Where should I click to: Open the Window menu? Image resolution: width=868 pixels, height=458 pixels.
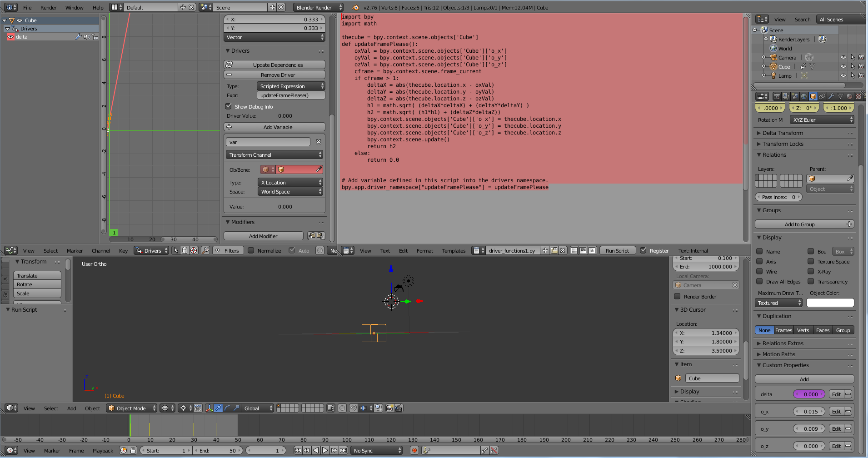click(x=74, y=7)
